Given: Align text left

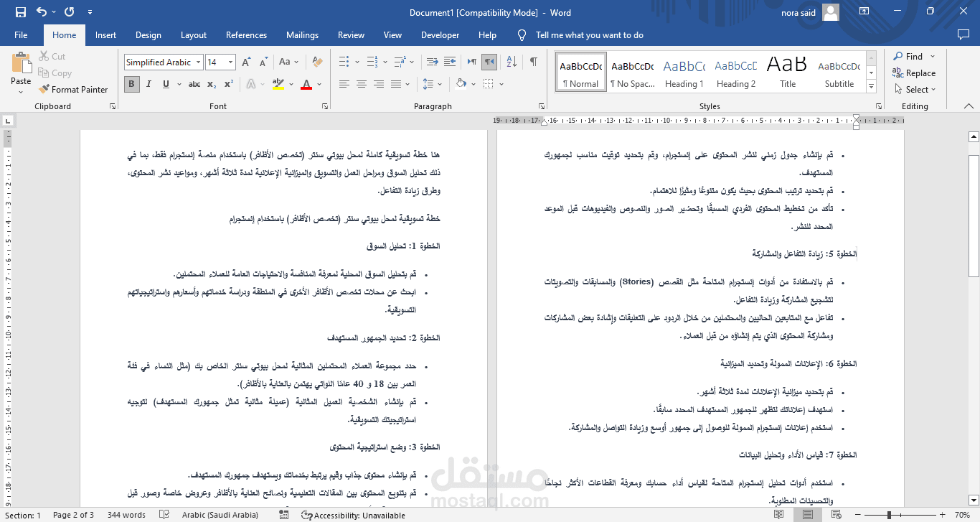Looking at the screenshot, I should coord(344,84).
